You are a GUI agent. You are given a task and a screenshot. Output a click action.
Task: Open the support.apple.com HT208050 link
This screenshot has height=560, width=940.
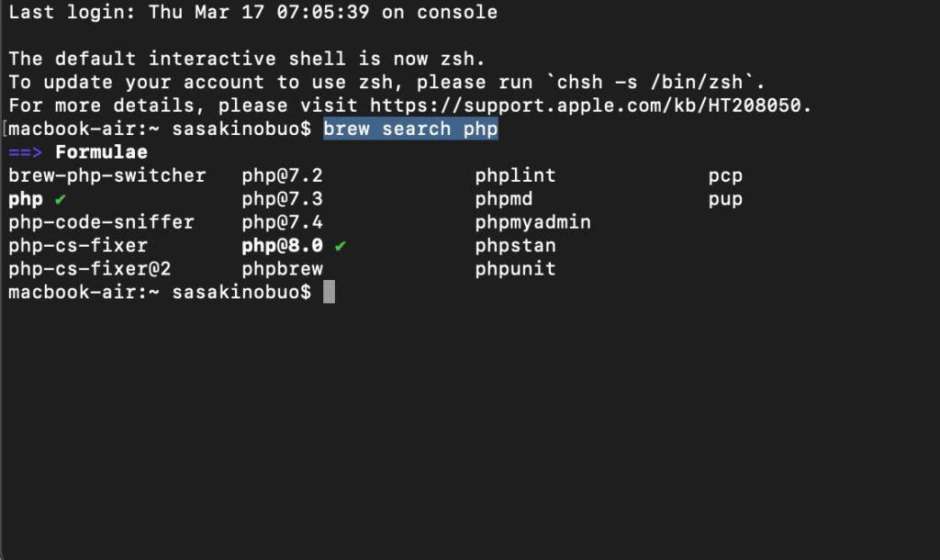[590, 105]
